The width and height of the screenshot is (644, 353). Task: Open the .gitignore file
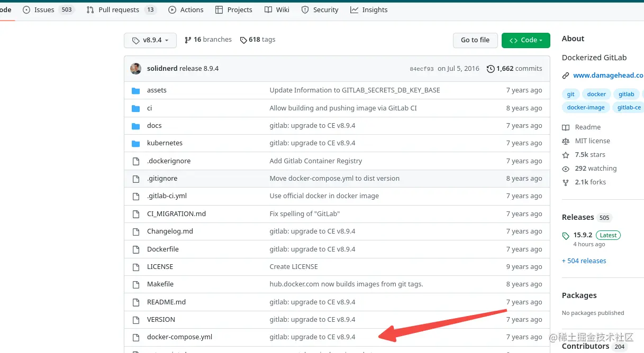(162, 179)
